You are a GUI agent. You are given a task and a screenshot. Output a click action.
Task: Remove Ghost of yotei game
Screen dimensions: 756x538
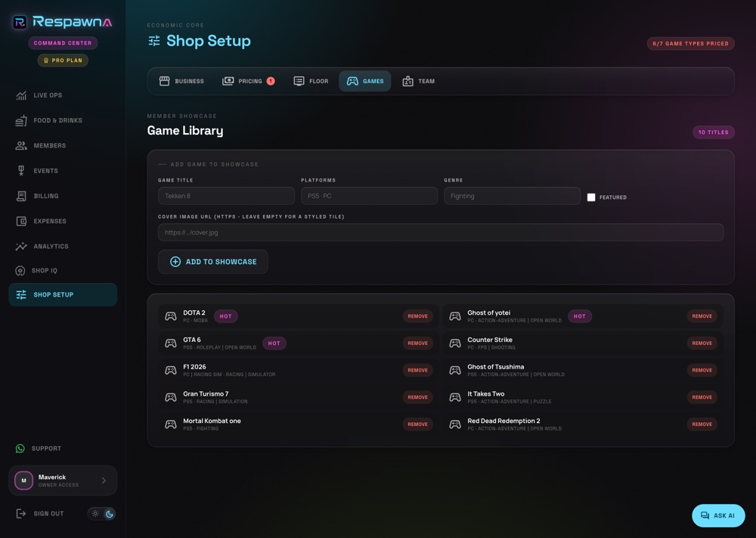[x=702, y=316]
